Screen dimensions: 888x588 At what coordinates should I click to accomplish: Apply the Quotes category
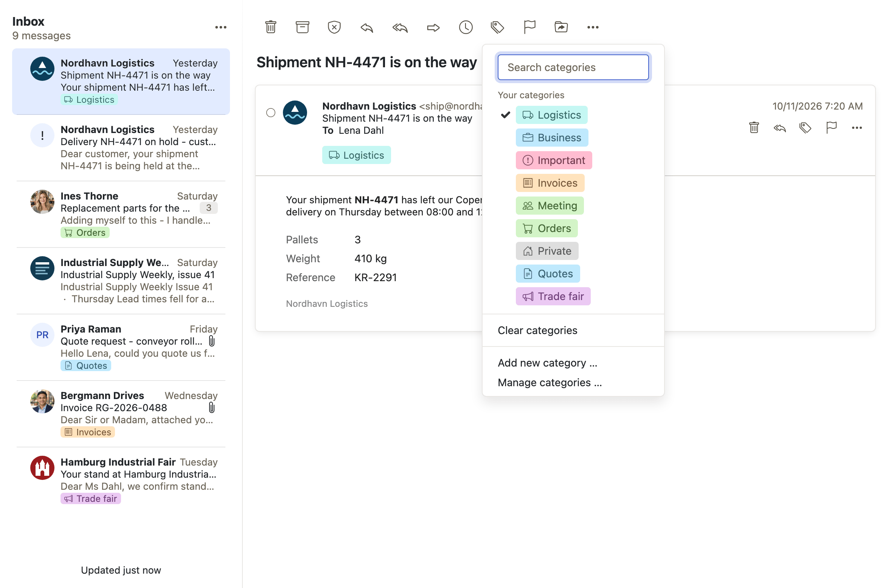click(x=548, y=274)
